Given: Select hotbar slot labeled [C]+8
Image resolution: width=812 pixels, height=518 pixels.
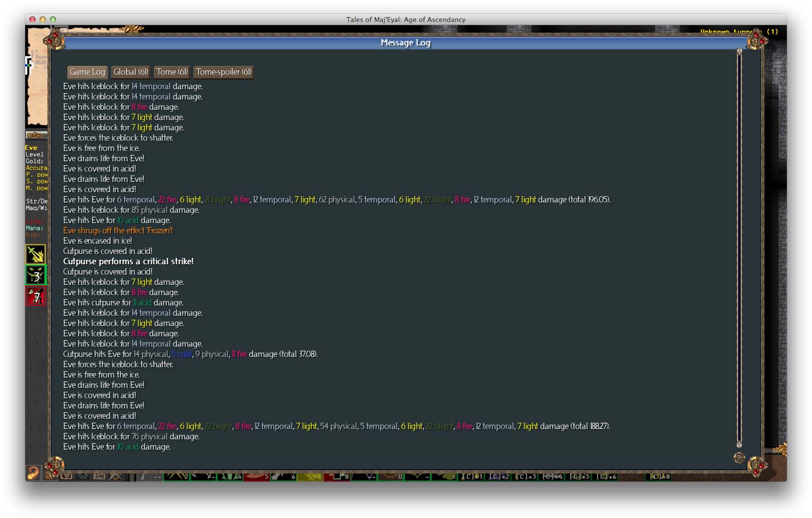Looking at the screenshot, I should [x=658, y=477].
